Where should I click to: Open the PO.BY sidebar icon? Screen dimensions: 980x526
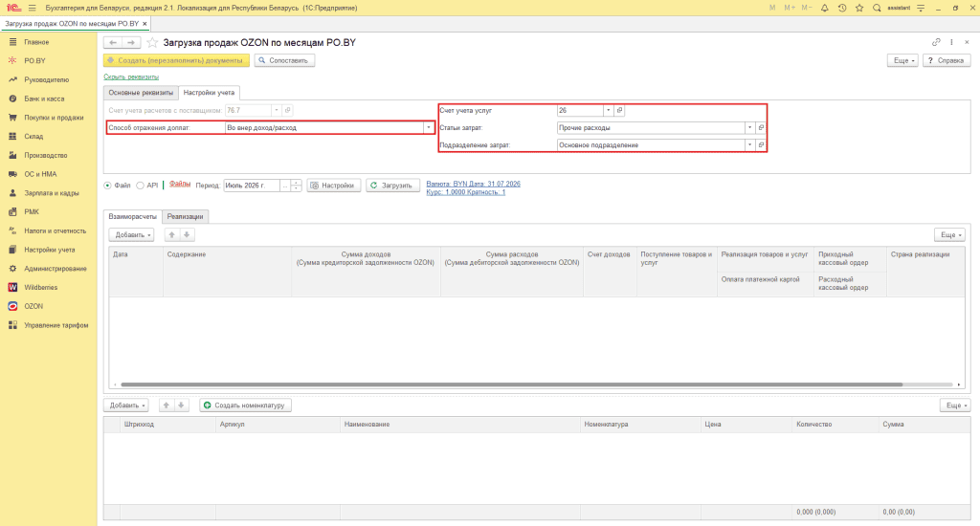tap(12, 60)
